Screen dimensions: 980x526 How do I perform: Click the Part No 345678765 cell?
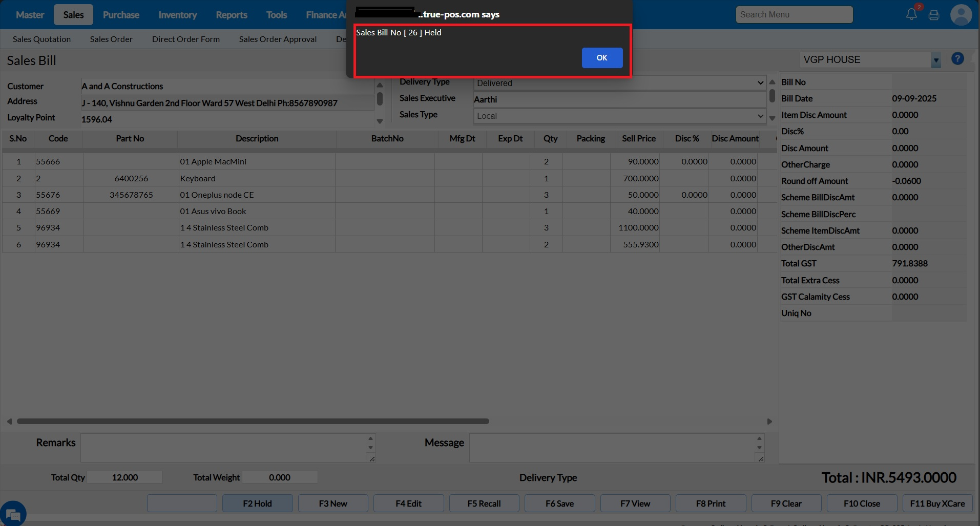coord(131,195)
